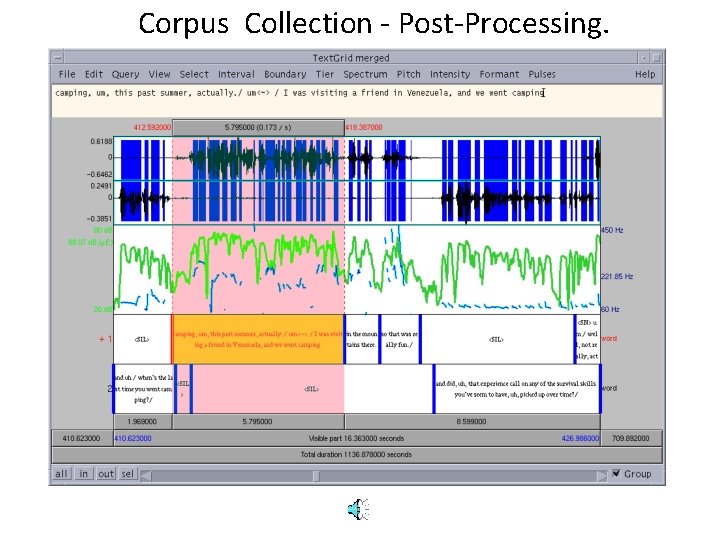720x540 pixels.
Task: Open the Query menu
Action: (x=125, y=74)
